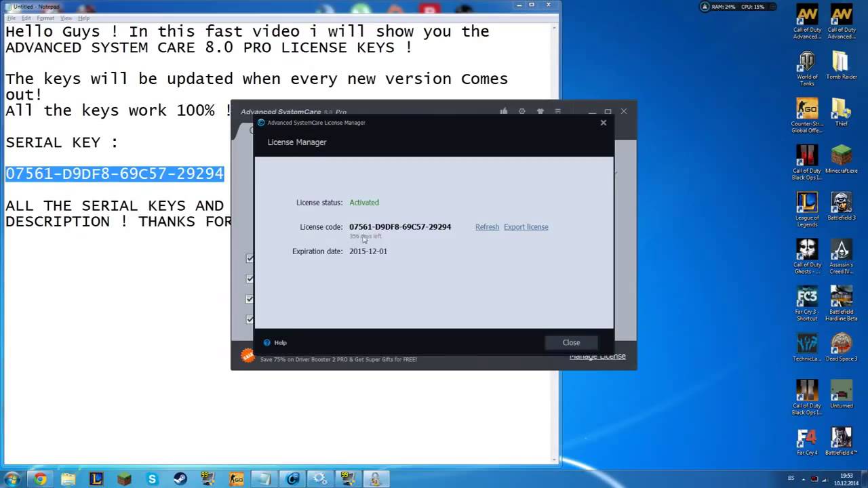
Task: Switch to CS:GO in the taskbar
Action: click(236, 479)
